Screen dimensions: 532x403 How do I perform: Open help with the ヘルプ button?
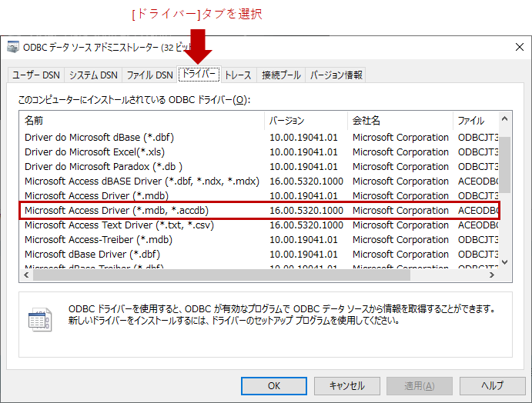pyautogui.click(x=492, y=386)
